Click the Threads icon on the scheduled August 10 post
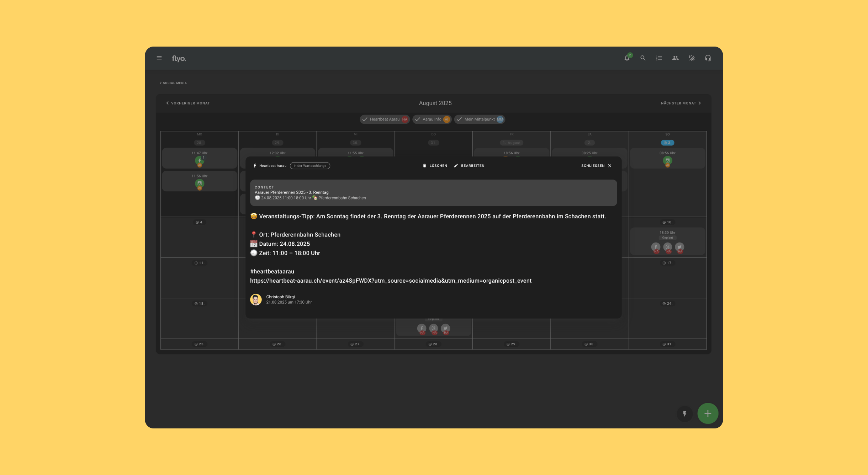 [667, 246]
